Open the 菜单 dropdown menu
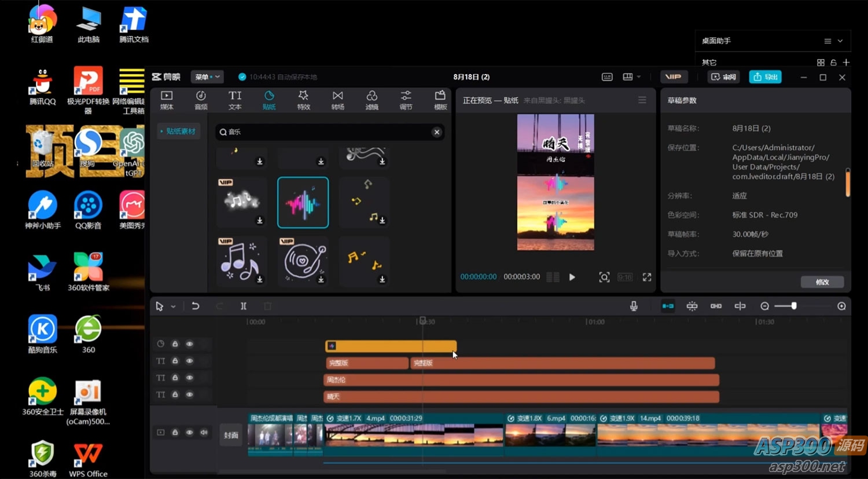The height and width of the screenshot is (479, 868). (207, 77)
